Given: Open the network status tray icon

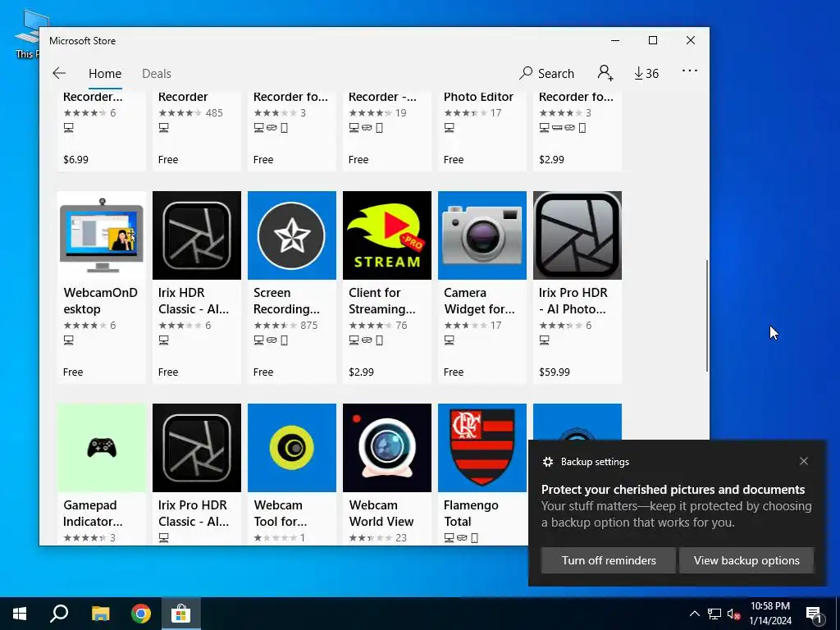Looking at the screenshot, I should pos(714,614).
